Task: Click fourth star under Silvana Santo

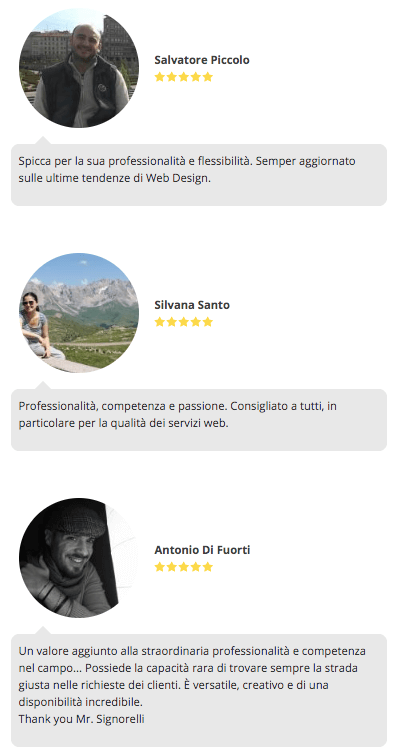Action: pos(196,322)
